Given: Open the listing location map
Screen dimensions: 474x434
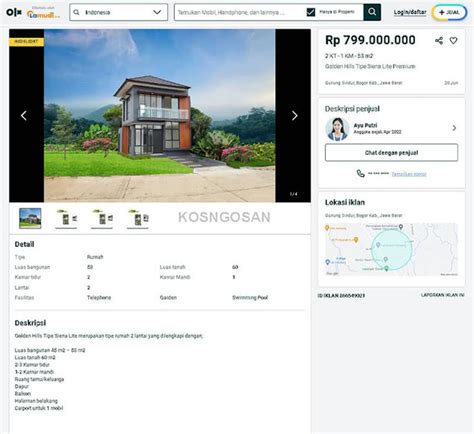Looking at the screenshot, I should (x=391, y=249).
